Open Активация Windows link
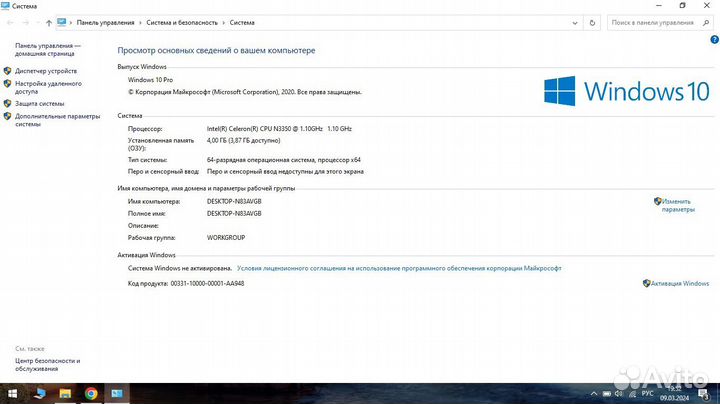Image resolution: width=720 pixels, height=404 pixels. click(680, 284)
